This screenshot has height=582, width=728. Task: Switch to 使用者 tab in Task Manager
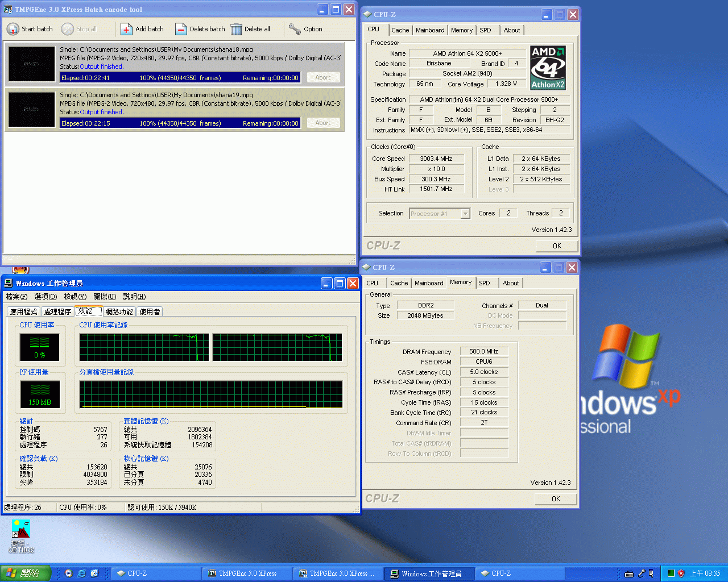point(150,311)
